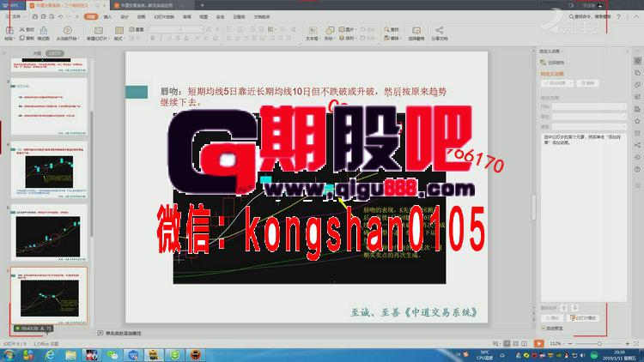
Task: Open the Insert ribbon tab
Action: point(107,17)
